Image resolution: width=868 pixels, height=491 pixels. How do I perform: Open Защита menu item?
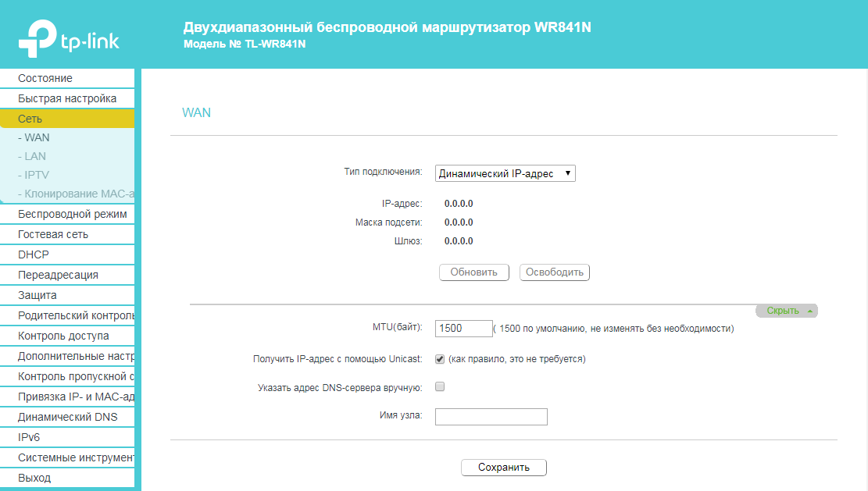click(67, 295)
